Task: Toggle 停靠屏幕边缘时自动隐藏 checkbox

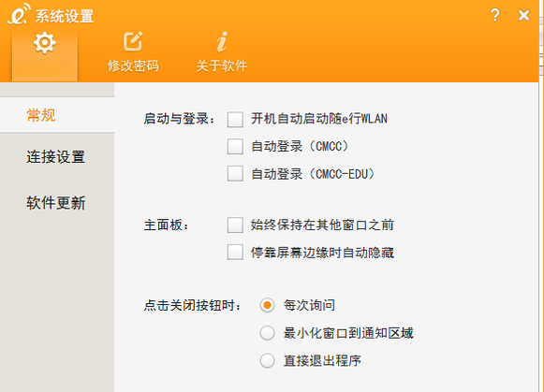Action: 235,252
